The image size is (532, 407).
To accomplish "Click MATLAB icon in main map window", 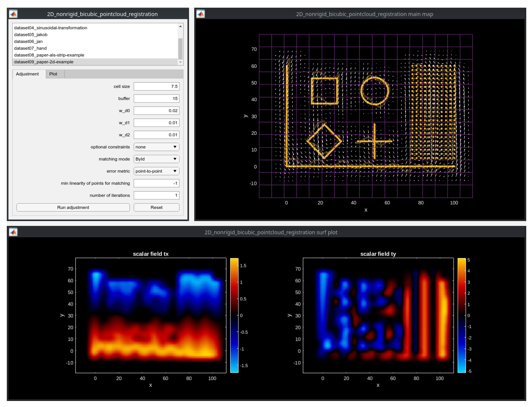I will [x=201, y=14].
